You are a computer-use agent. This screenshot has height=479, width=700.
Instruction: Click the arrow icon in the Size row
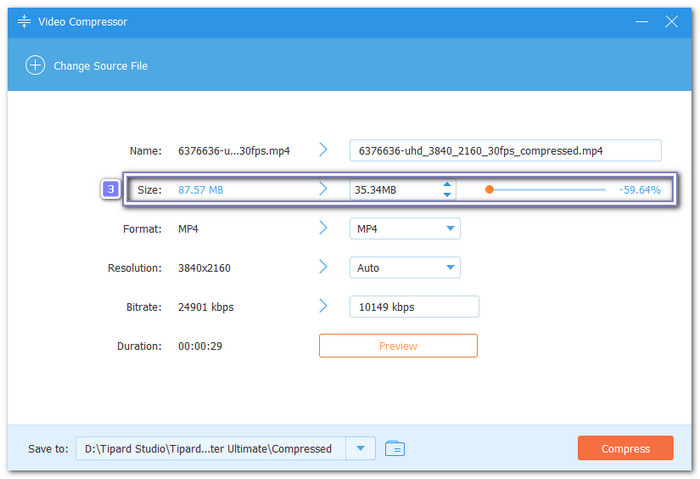pyautogui.click(x=323, y=189)
